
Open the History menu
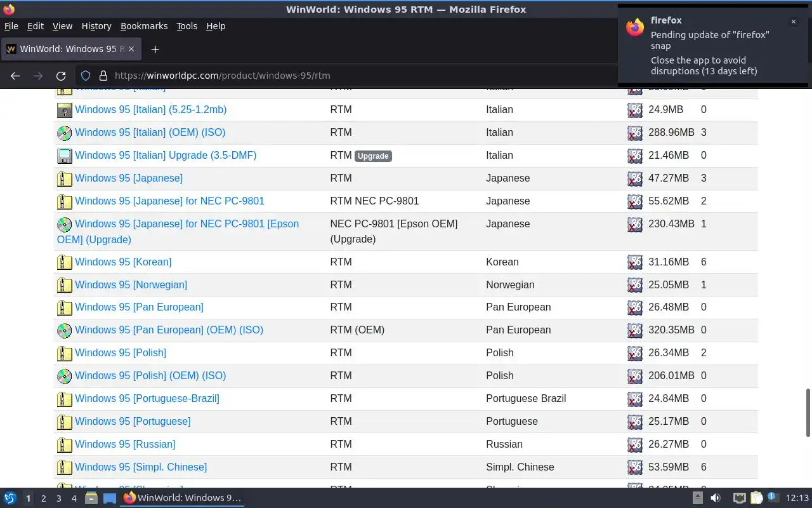96,26
